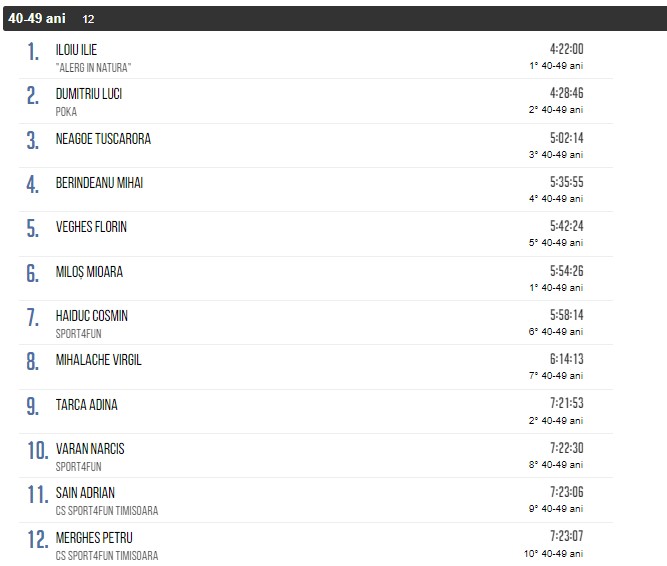
Task: Click the participant count badge showing 12
Action: [x=89, y=19]
